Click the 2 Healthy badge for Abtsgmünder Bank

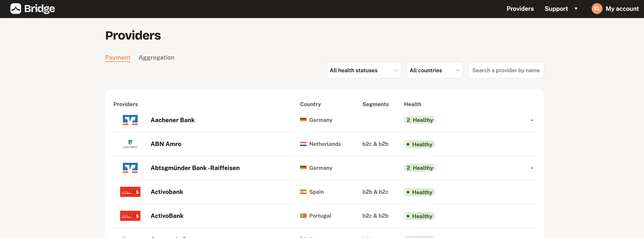[x=420, y=168]
